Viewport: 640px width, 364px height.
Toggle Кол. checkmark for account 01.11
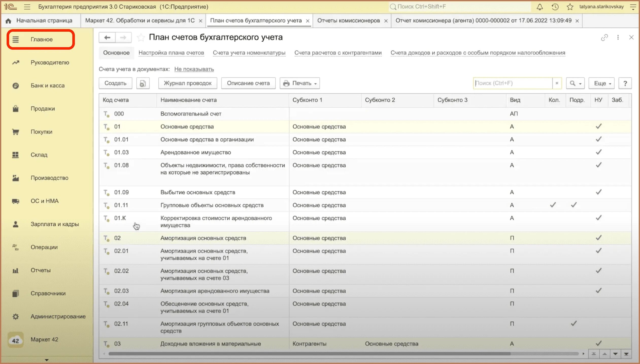(553, 205)
